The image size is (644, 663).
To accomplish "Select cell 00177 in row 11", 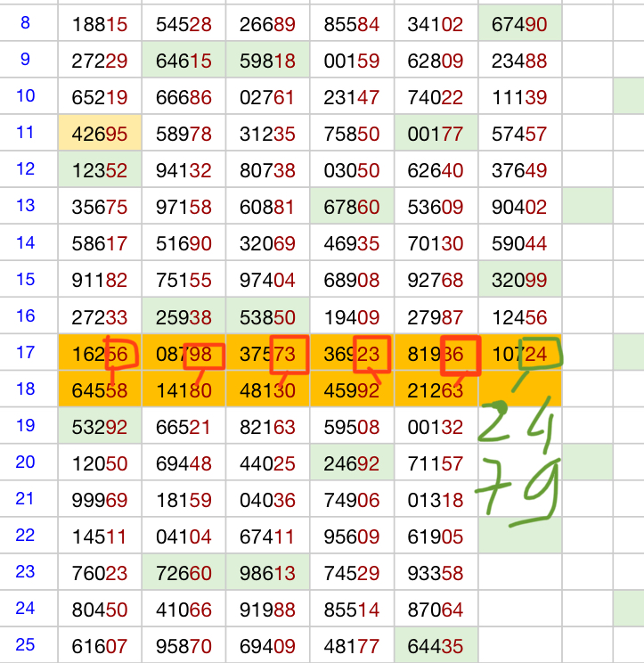I will [436, 134].
